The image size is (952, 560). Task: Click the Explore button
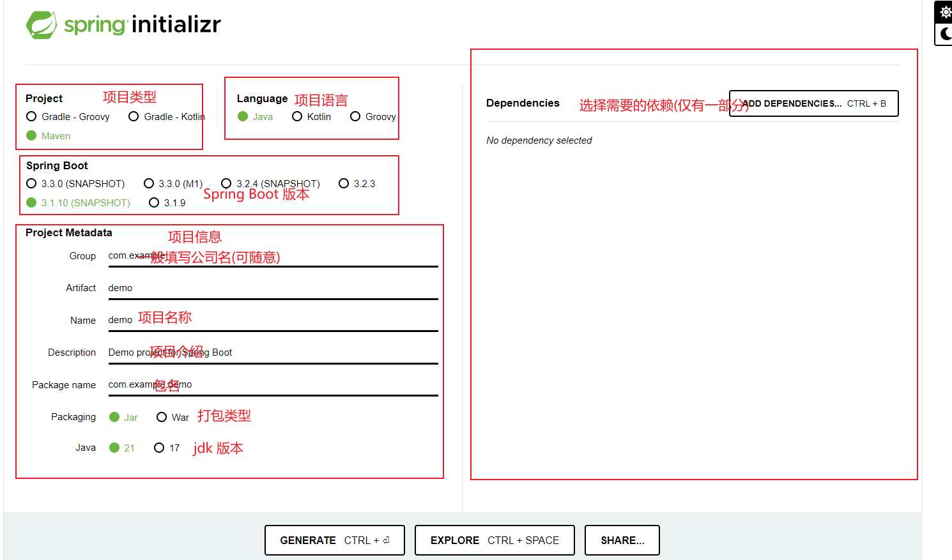point(494,540)
